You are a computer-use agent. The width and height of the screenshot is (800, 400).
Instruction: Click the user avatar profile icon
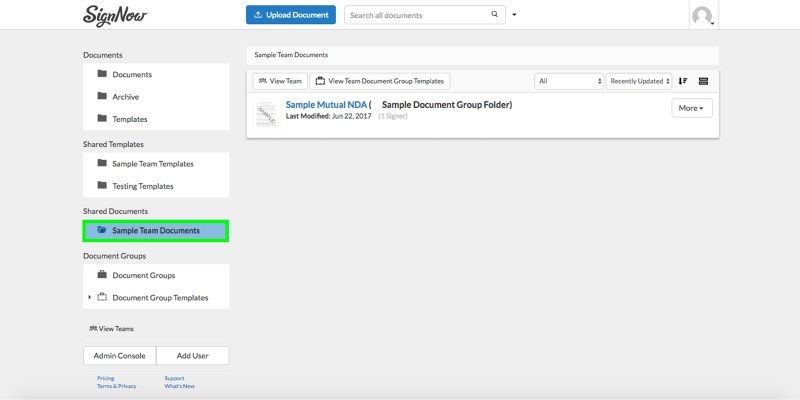click(x=702, y=15)
